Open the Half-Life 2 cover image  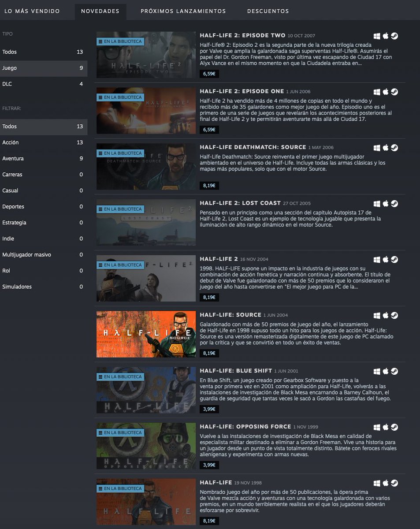(146, 278)
